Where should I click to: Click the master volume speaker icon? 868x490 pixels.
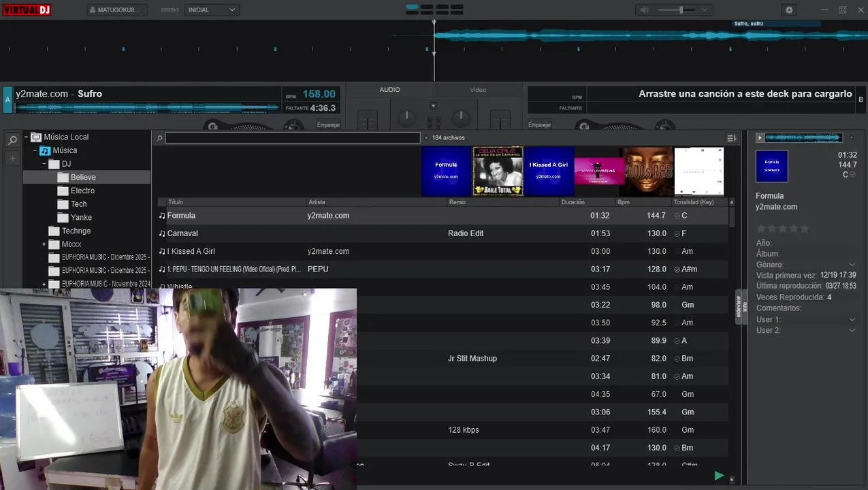644,10
